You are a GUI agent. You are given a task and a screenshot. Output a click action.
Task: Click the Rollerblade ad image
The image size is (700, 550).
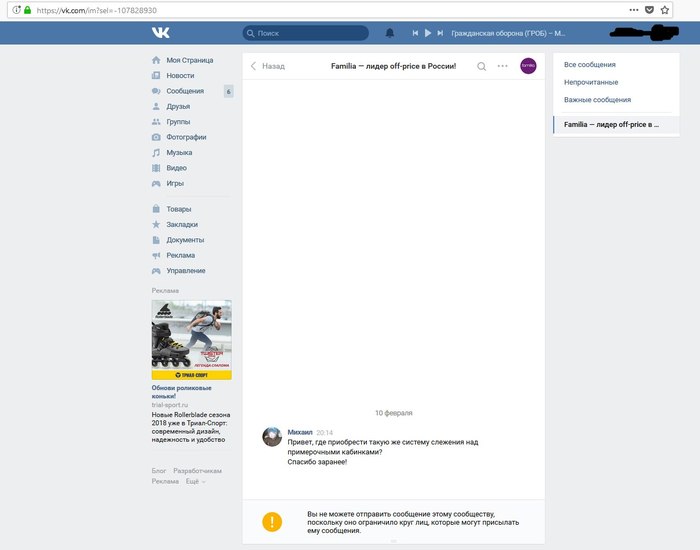click(191, 335)
